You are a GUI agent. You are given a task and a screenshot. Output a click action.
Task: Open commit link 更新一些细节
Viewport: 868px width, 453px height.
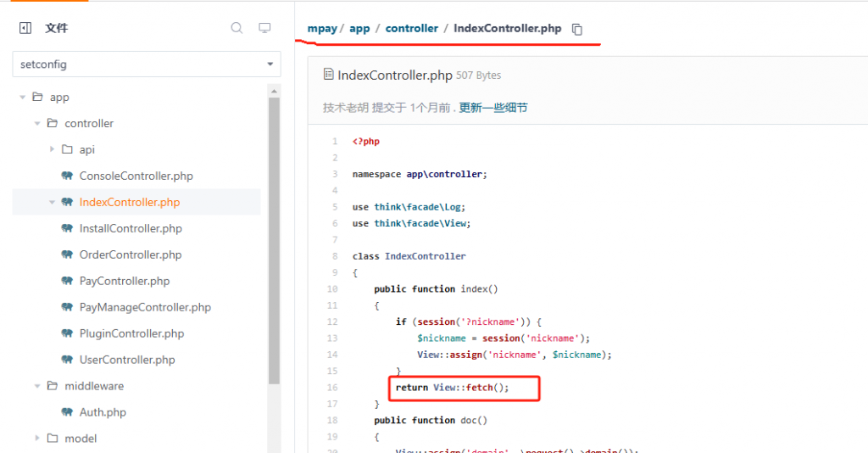point(492,108)
